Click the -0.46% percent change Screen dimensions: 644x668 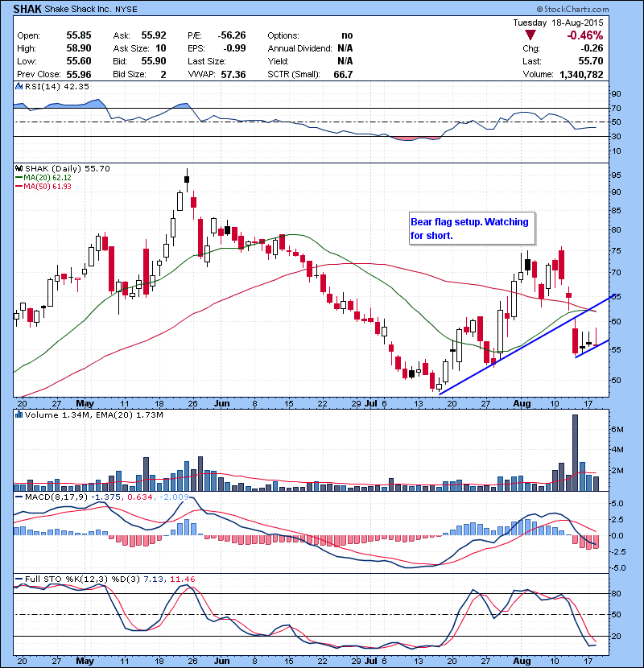pos(584,35)
